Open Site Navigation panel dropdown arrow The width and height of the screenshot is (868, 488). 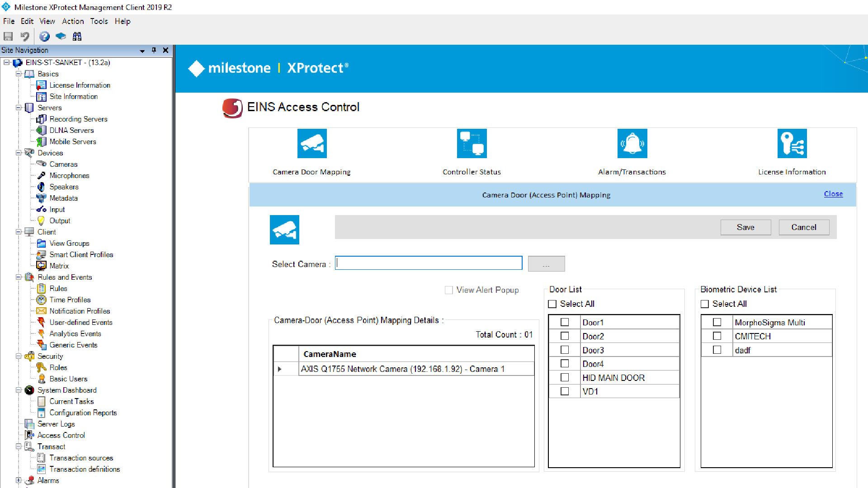pos(142,51)
